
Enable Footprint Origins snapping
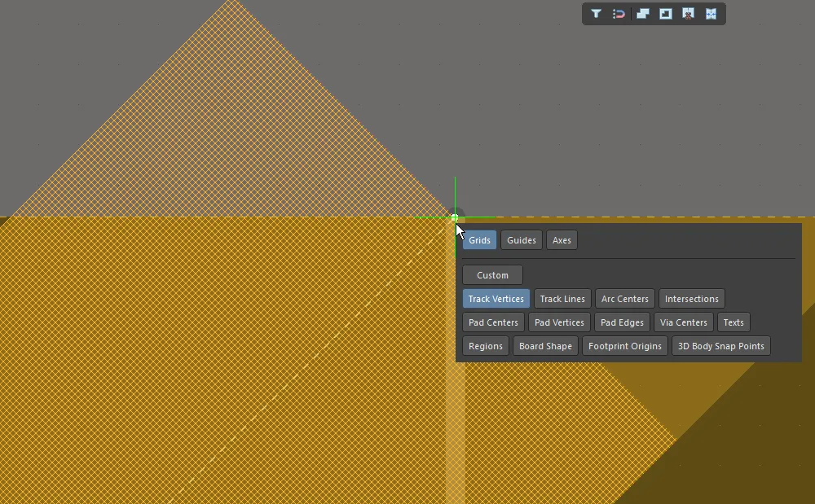click(x=624, y=346)
